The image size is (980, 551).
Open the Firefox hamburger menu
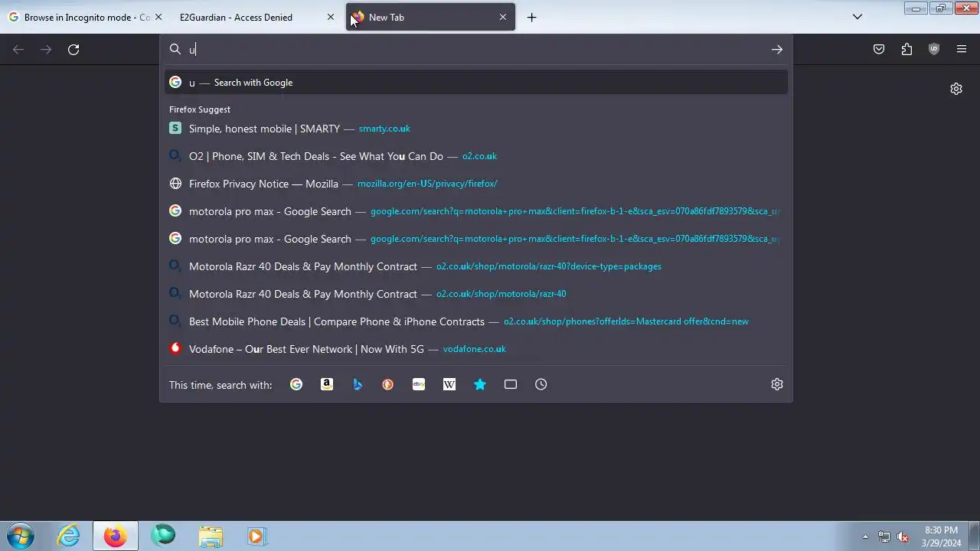[962, 50]
